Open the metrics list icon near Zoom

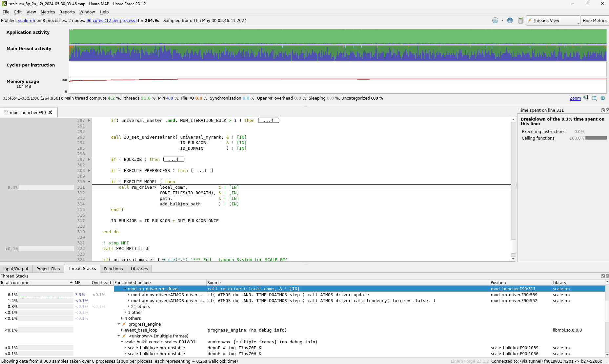(594, 98)
